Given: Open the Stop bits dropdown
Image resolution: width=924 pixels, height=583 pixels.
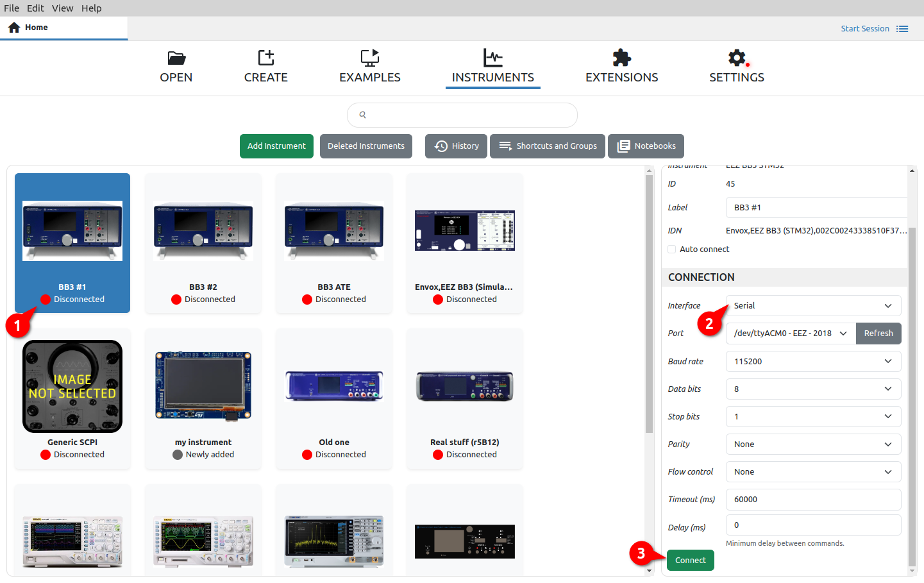Looking at the screenshot, I should [814, 417].
